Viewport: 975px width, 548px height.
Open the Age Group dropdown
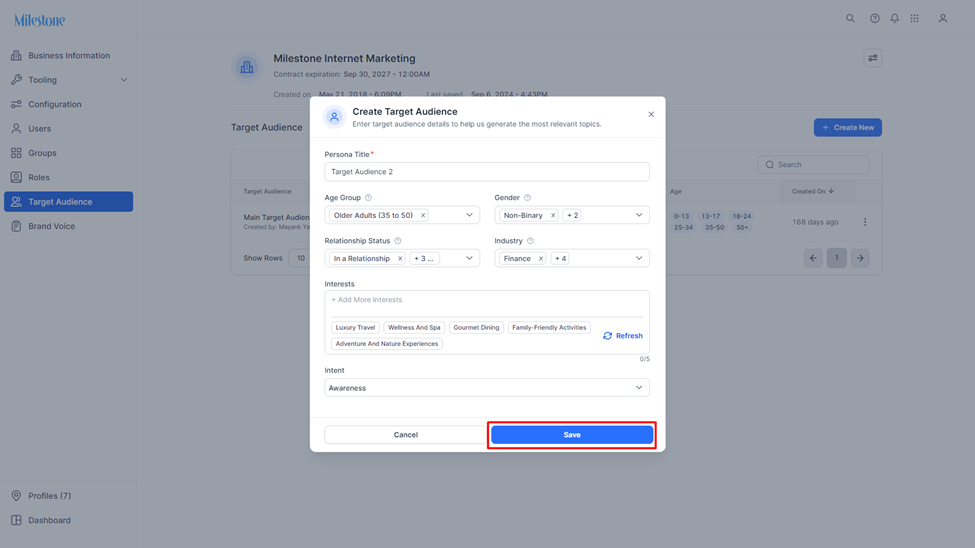point(469,215)
